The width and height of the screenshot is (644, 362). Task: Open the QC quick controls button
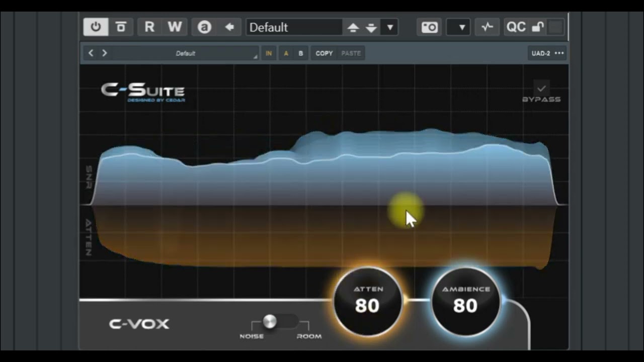[516, 27]
